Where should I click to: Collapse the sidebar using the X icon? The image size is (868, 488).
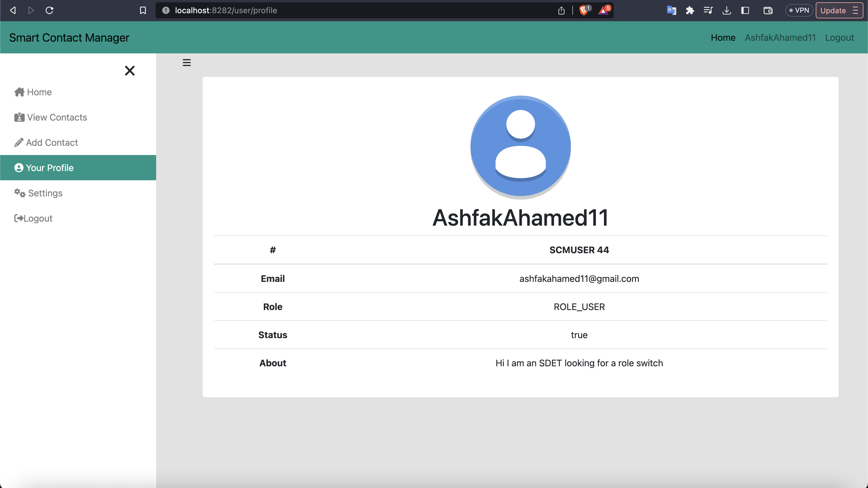(130, 71)
